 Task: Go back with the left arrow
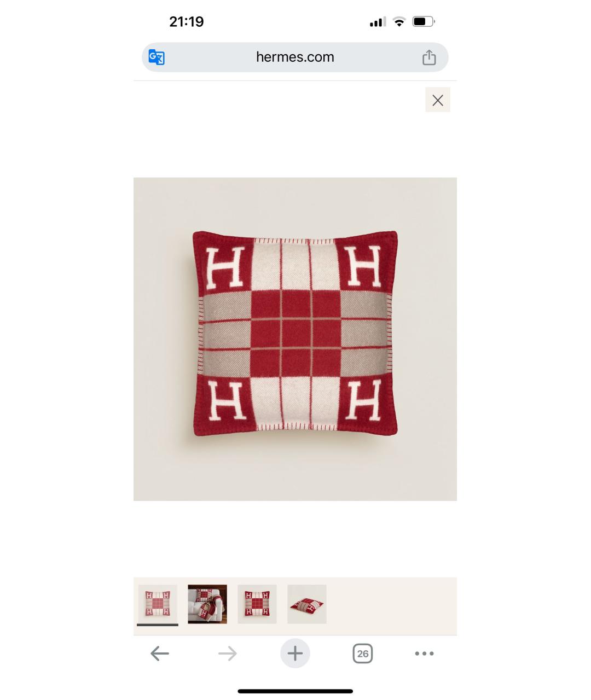click(160, 654)
